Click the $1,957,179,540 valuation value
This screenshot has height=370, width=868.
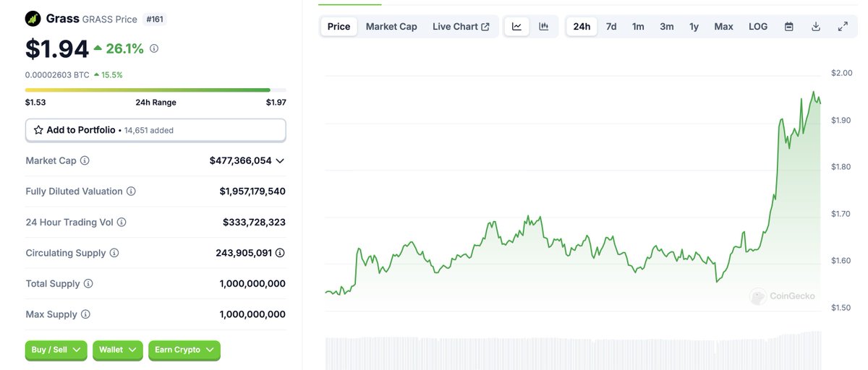(252, 192)
